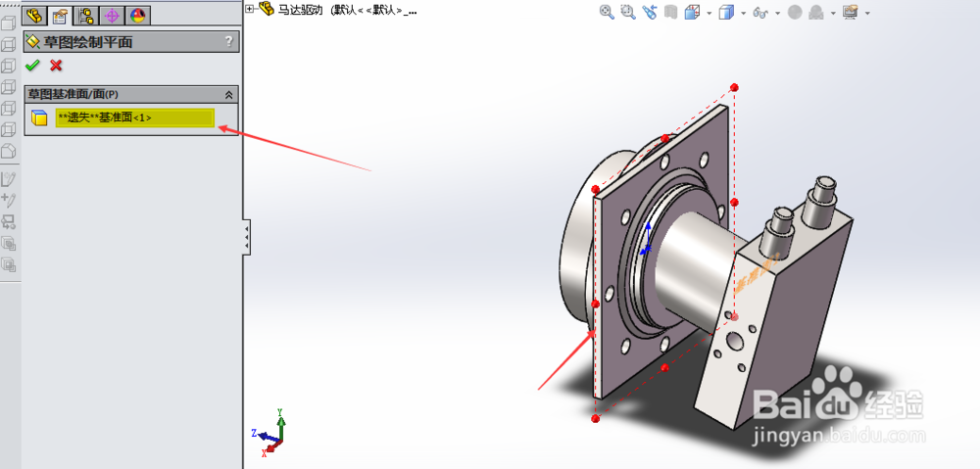Click View Orientation cube icon
This screenshot has width=980, height=469.
tap(692, 12)
